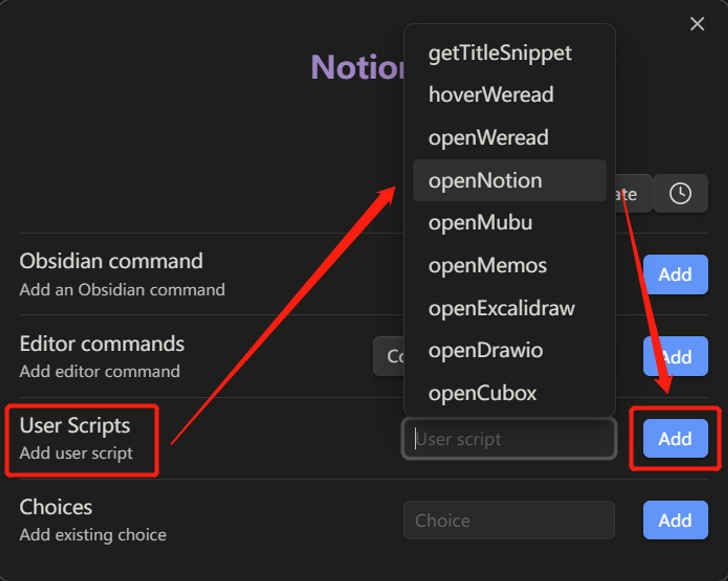
Task: Select openDrawio from the script options
Action: [486, 350]
